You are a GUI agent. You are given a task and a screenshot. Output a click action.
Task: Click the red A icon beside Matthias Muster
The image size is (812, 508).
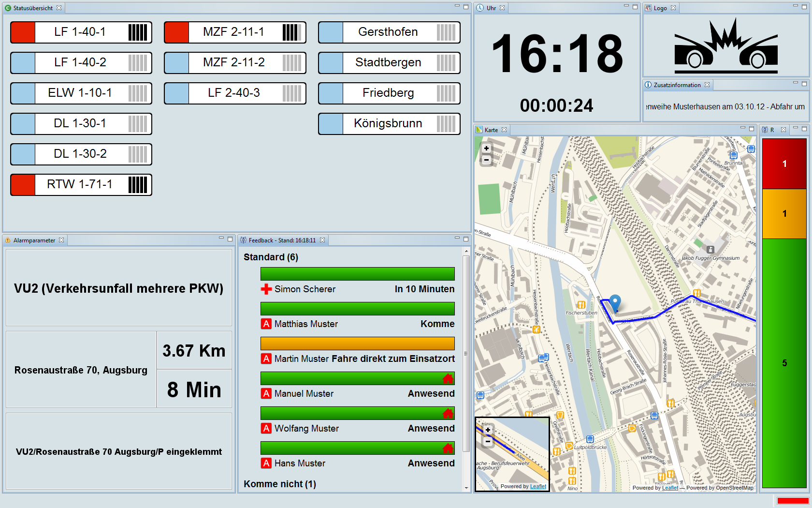point(266,324)
